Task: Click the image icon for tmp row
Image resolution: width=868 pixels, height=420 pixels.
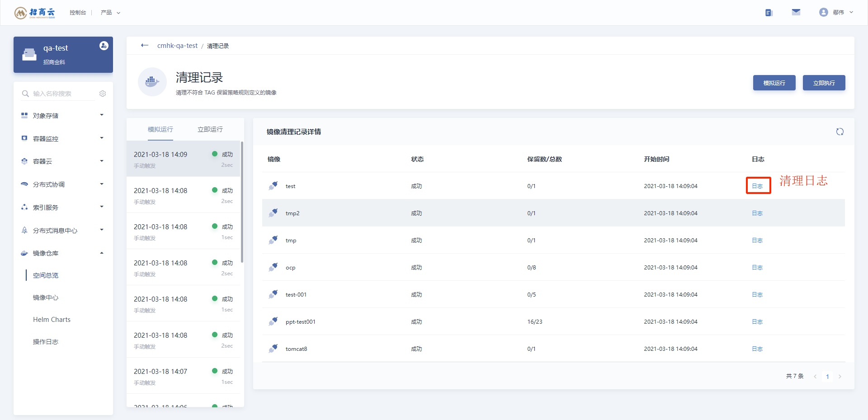Action: click(x=273, y=240)
